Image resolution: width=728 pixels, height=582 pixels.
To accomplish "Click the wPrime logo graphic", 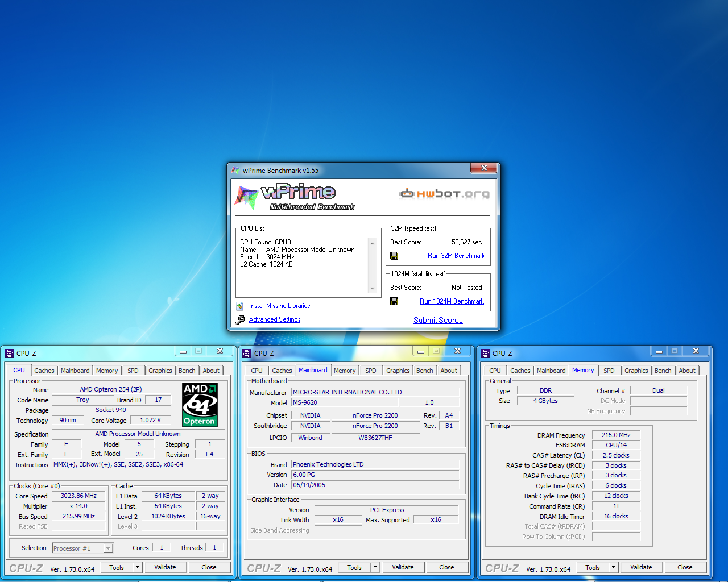I will coord(295,197).
